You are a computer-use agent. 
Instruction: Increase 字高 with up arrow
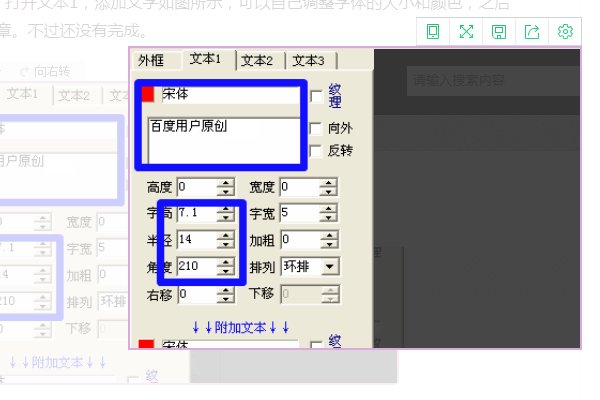pos(226,209)
